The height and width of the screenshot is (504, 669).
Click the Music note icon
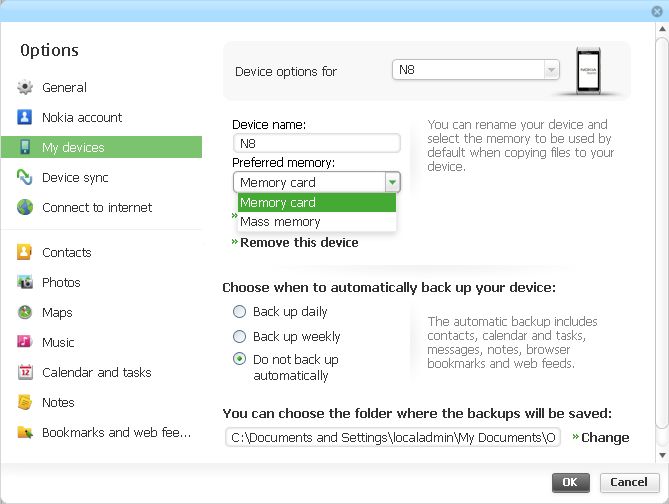coord(25,343)
